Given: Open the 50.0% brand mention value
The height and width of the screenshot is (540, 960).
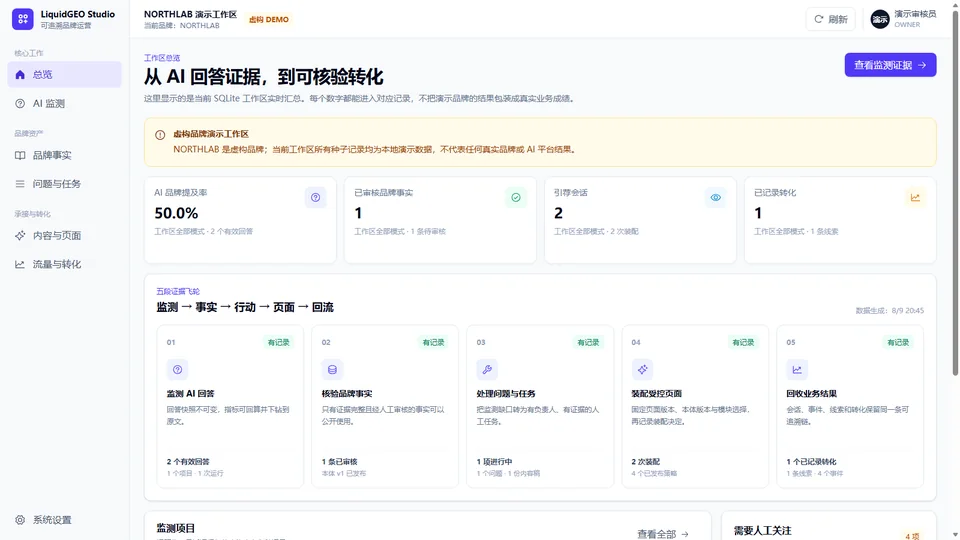Looking at the screenshot, I should click(x=176, y=213).
